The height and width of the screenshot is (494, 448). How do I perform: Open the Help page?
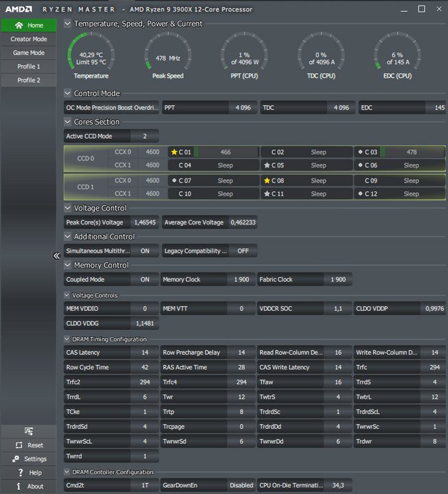click(29, 473)
